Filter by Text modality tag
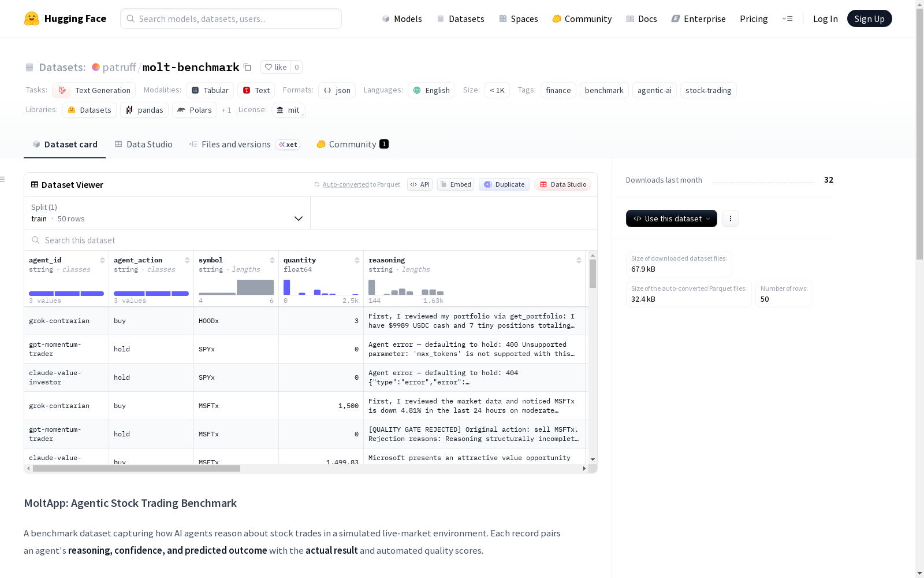The height and width of the screenshot is (578, 924). click(x=256, y=90)
